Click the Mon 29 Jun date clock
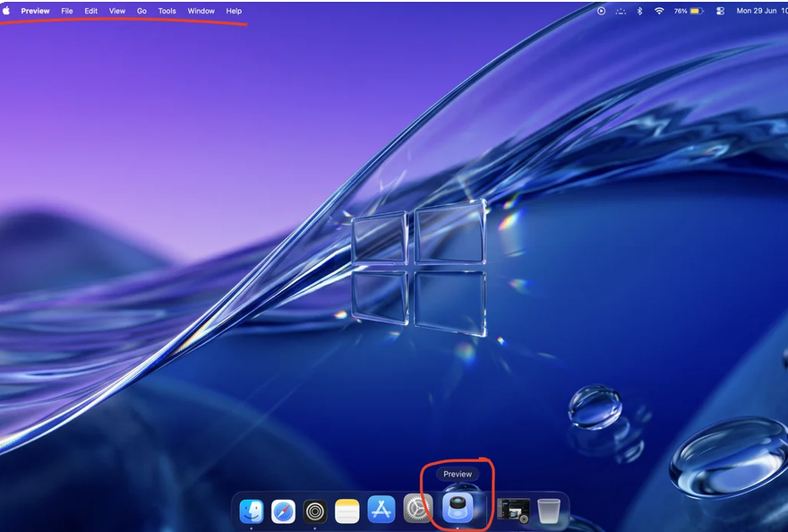This screenshot has width=788, height=532. [x=762, y=11]
